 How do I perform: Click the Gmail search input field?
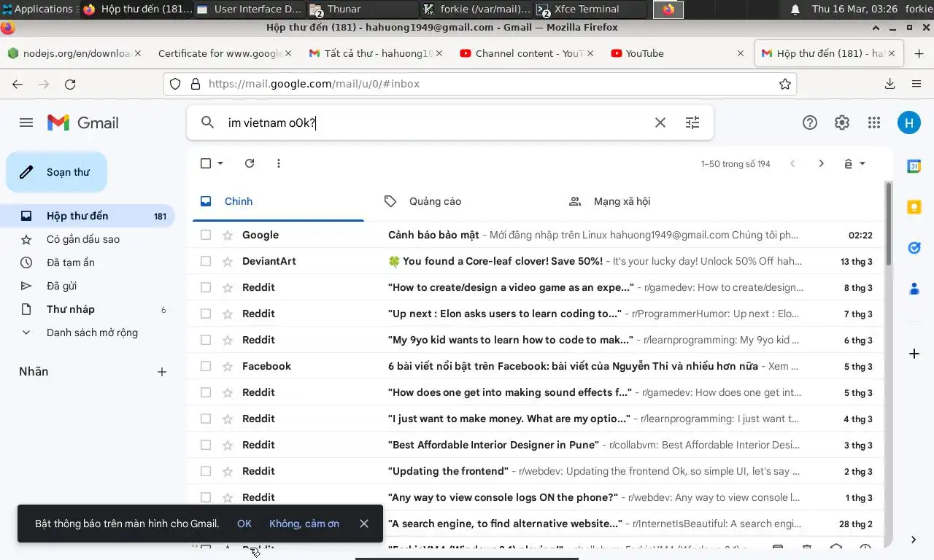point(435,122)
